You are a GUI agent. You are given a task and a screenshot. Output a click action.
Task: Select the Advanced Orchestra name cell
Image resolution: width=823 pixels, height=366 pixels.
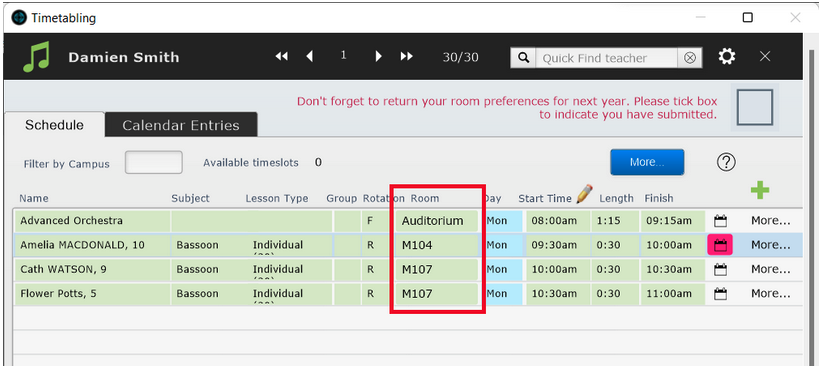click(x=92, y=221)
